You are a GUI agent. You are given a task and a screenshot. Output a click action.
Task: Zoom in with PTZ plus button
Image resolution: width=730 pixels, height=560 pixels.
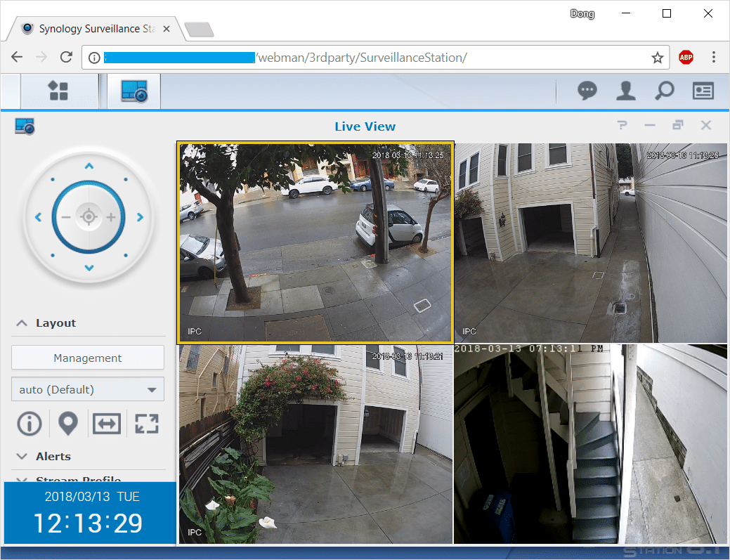click(x=110, y=217)
